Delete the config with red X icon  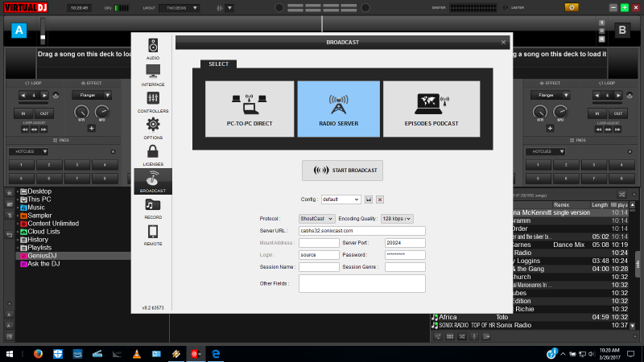point(380,200)
